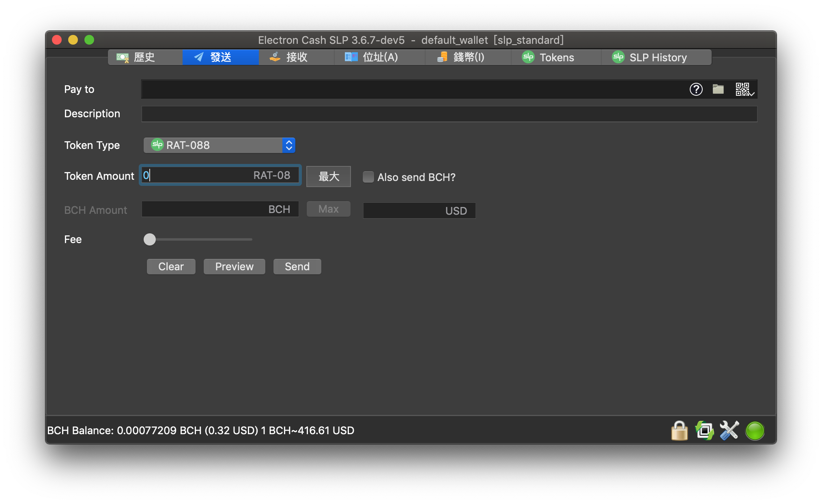Switch to the 歷史 history tab
This screenshot has height=504, width=822.
145,57
